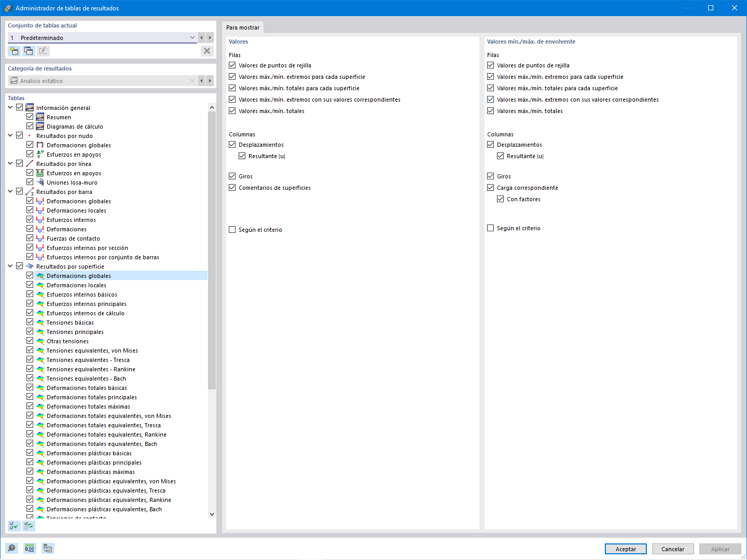
Task: Go to next table set arrow
Action: [x=210, y=37]
